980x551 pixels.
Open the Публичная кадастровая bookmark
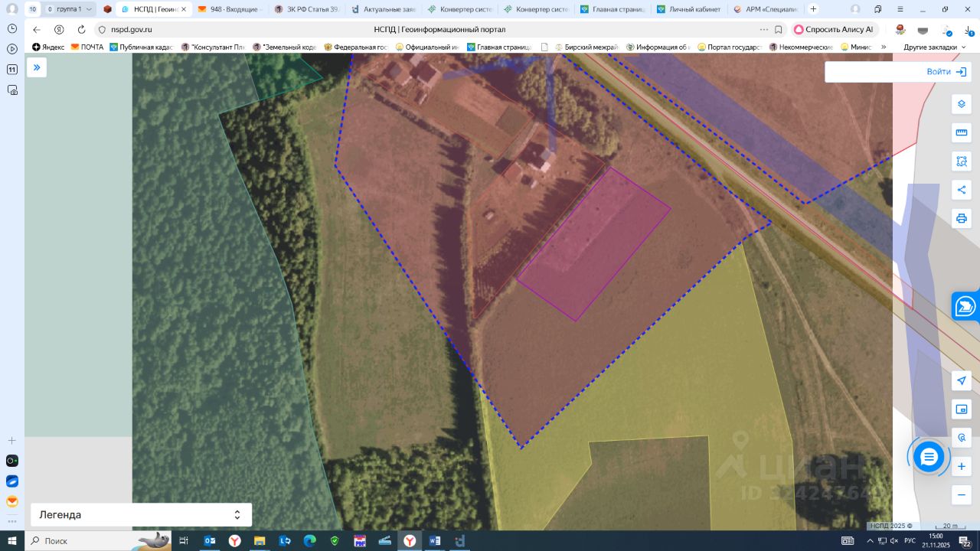(x=142, y=47)
